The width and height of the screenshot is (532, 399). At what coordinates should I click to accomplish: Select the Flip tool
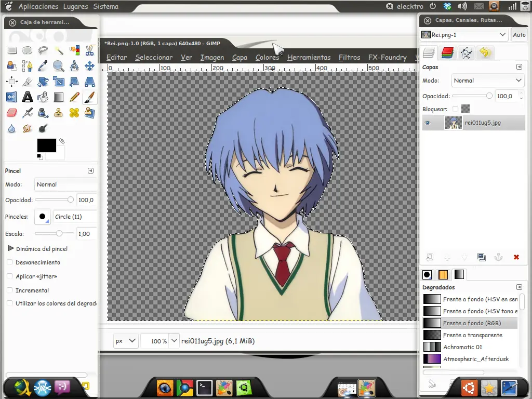pos(12,97)
